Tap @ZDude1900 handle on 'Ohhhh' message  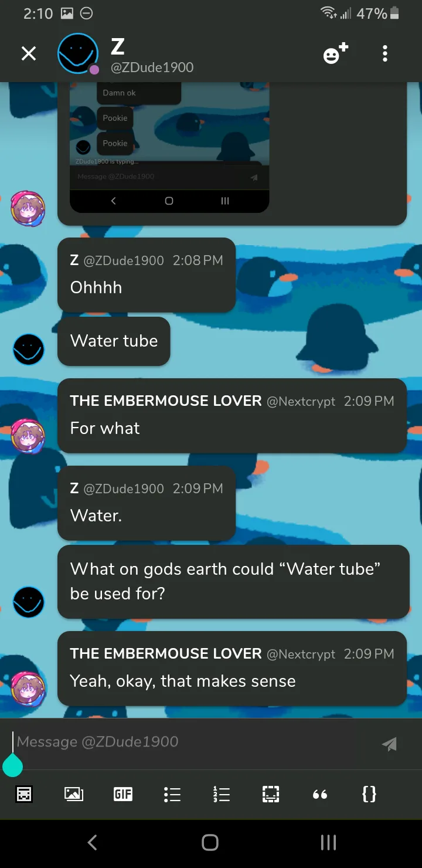(x=124, y=260)
